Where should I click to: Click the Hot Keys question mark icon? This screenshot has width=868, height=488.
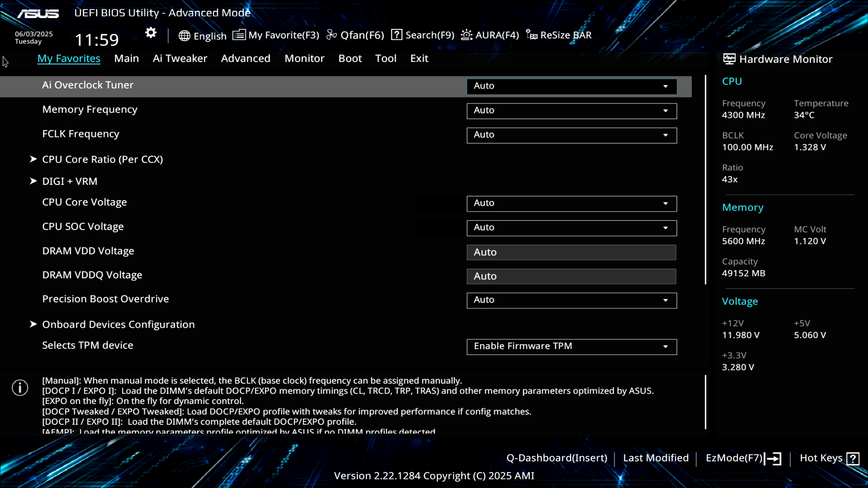[x=853, y=459]
